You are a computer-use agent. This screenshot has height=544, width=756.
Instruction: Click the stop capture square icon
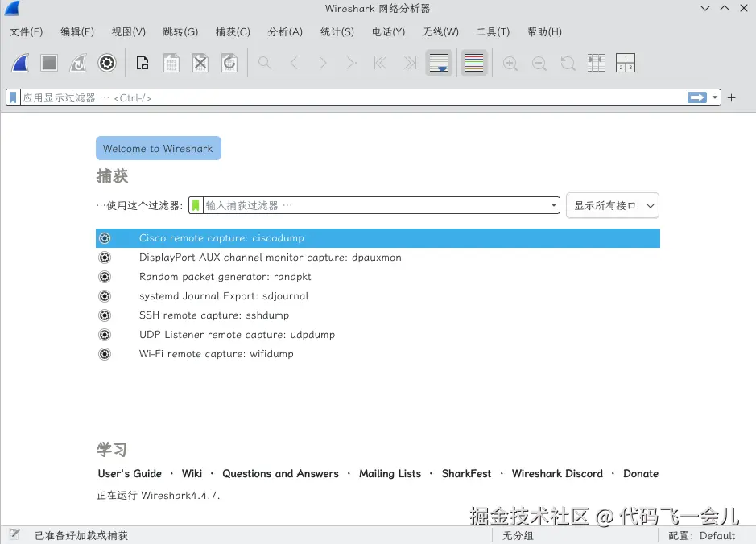(49, 63)
